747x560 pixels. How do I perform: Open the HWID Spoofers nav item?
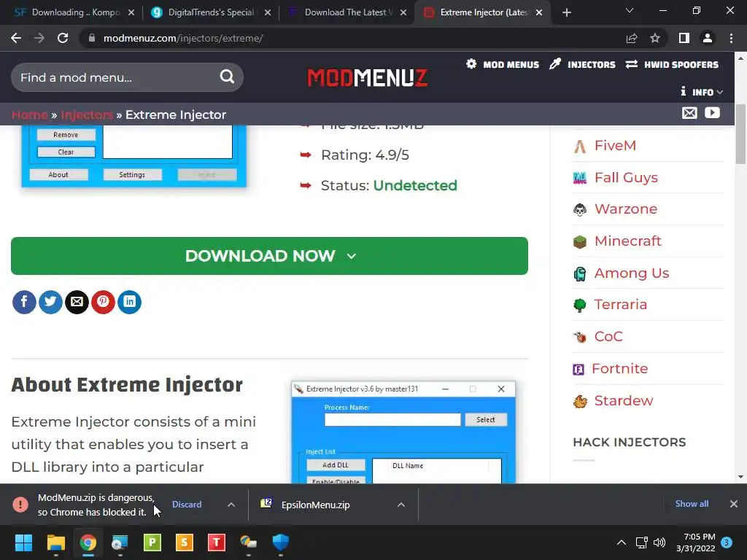[x=672, y=64]
